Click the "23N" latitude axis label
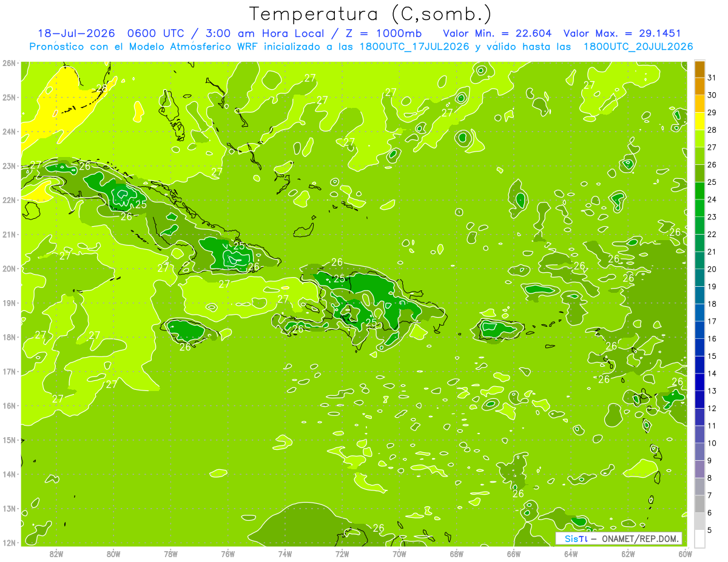This screenshot has width=728, height=562. 10,166
